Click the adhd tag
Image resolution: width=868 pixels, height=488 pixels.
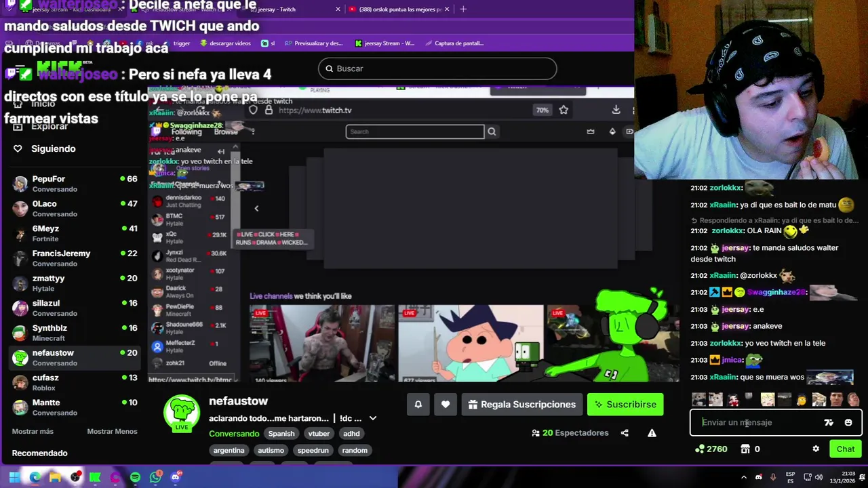[x=351, y=434]
